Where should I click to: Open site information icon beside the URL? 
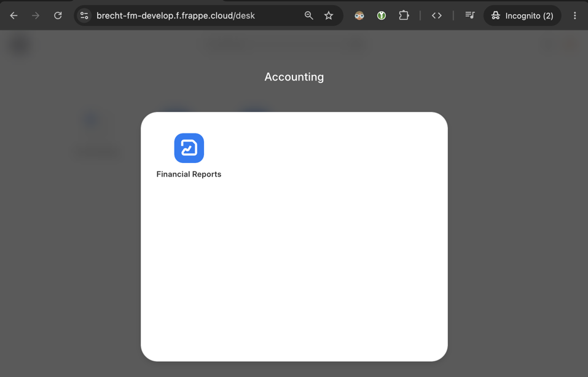pos(84,15)
